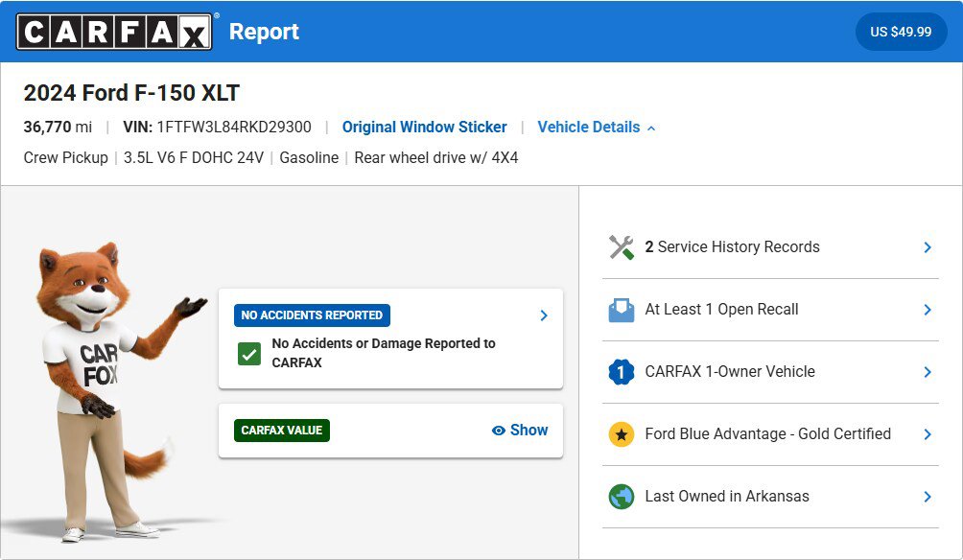Open No Accidents Reported card arrow
The image size is (963, 560).
544,315
